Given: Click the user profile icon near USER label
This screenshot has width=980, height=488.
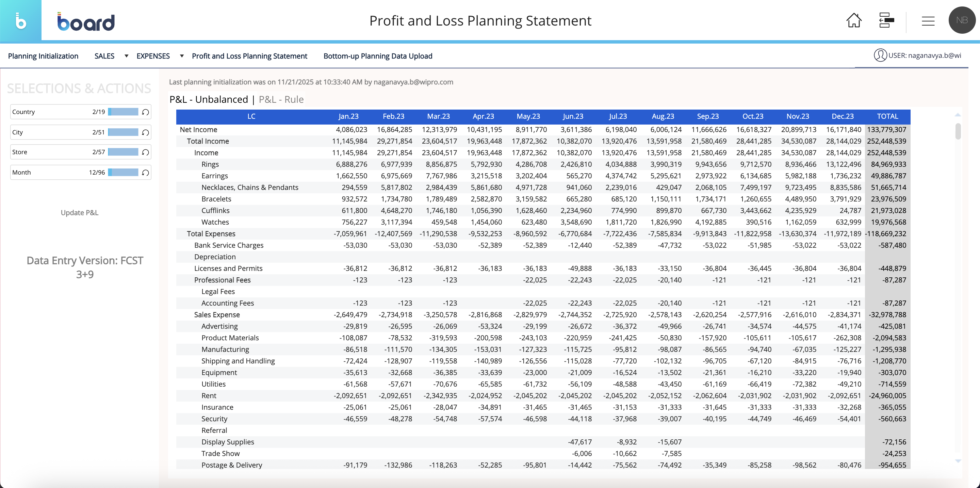Looking at the screenshot, I should tap(880, 55).
